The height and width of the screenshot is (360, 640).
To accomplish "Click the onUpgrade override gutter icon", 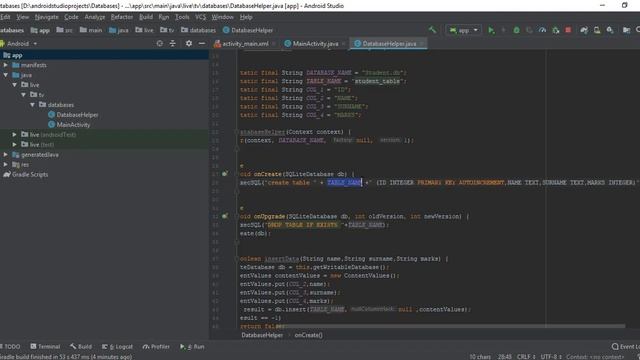I will 224,216.
